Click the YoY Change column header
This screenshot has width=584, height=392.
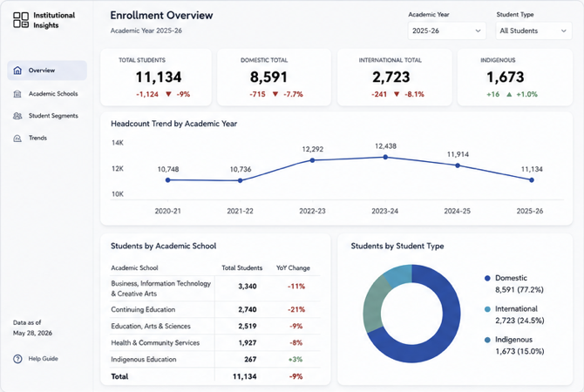pos(293,268)
